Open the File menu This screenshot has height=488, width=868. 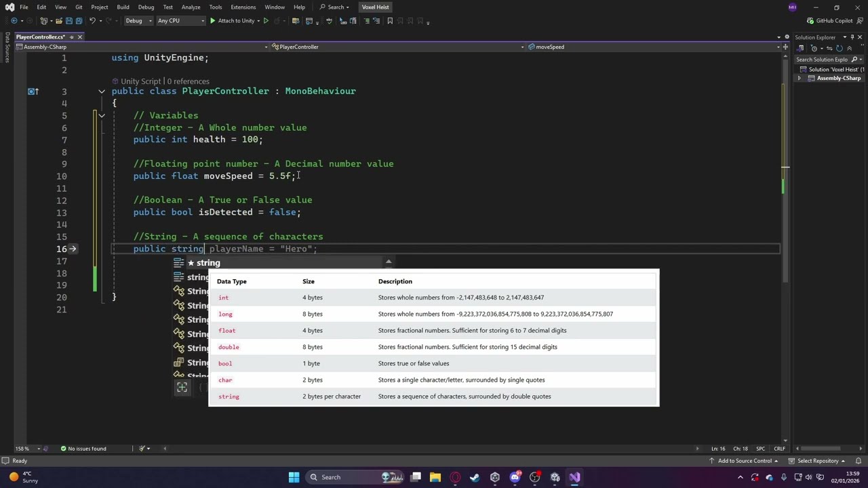click(x=24, y=7)
